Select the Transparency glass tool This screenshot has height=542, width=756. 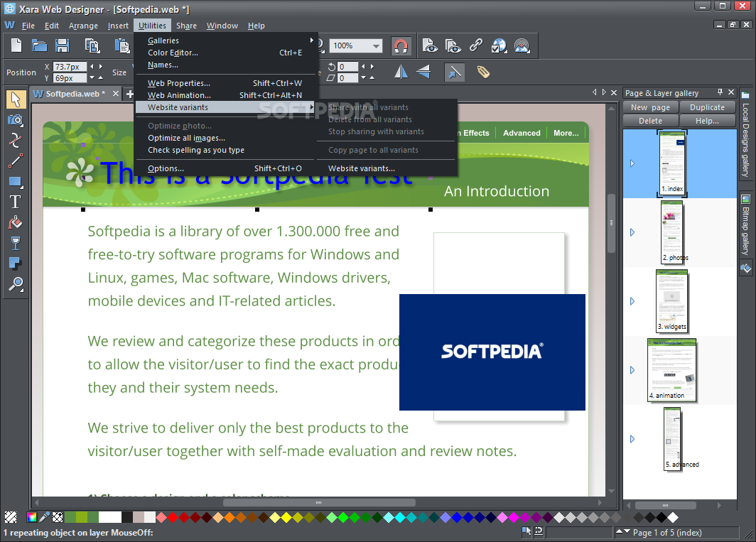16,243
